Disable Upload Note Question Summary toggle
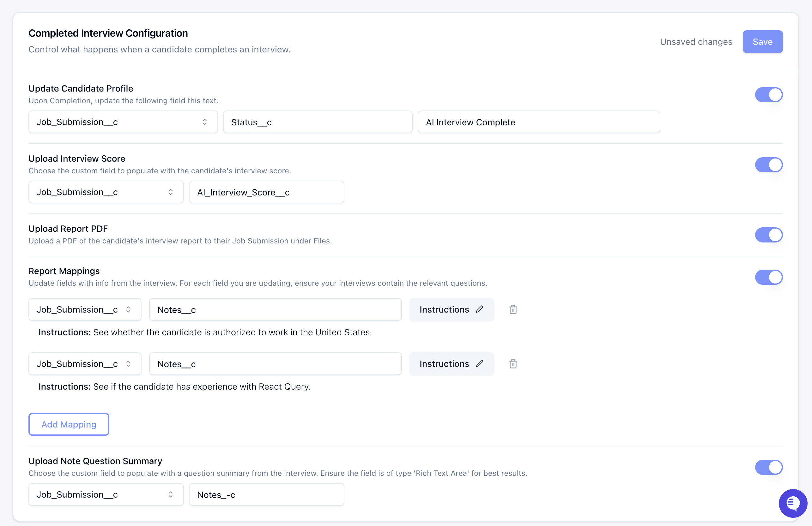This screenshot has height=526, width=812. click(x=768, y=467)
